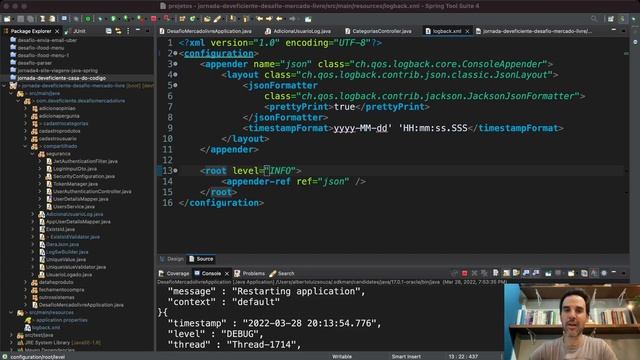Screen dimensions: 640x360
Task: Click the Forward navigation arrow in toolbar
Action: (292, 19)
